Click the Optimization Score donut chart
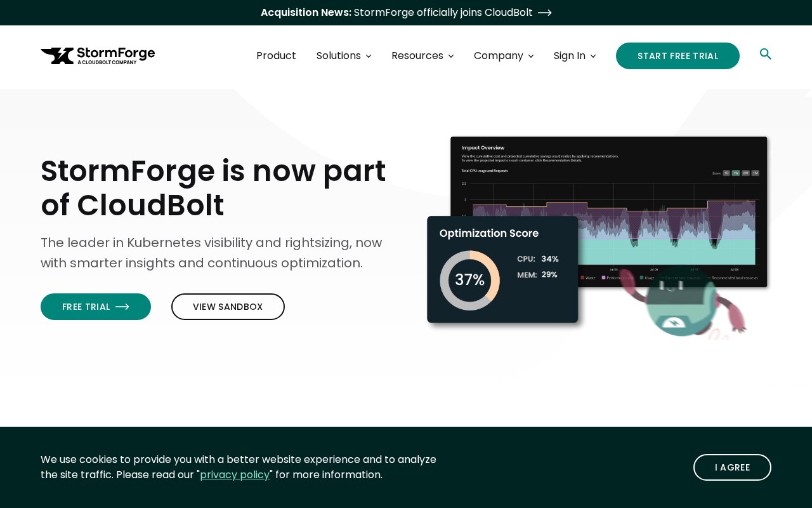 pos(469,280)
